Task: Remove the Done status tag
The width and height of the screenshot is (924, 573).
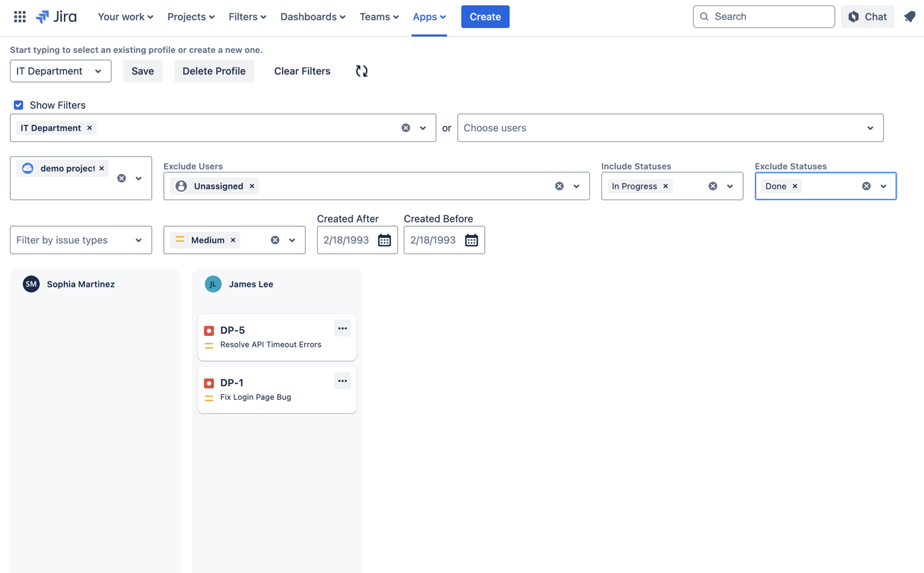Action: point(795,186)
